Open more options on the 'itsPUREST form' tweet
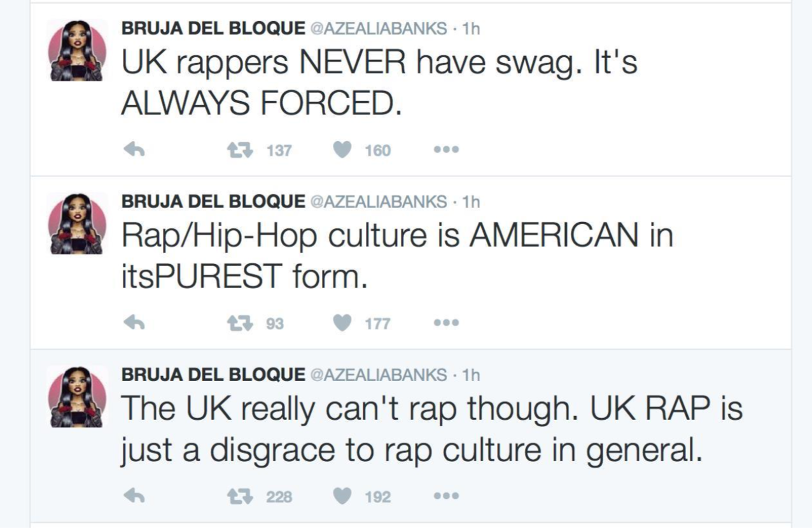Image resolution: width=812 pixels, height=528 pixels. click(x=445, y=324)
